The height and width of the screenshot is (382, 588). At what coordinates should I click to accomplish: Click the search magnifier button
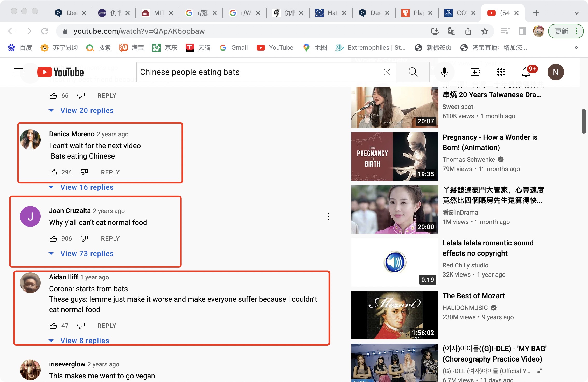[413, 72]
